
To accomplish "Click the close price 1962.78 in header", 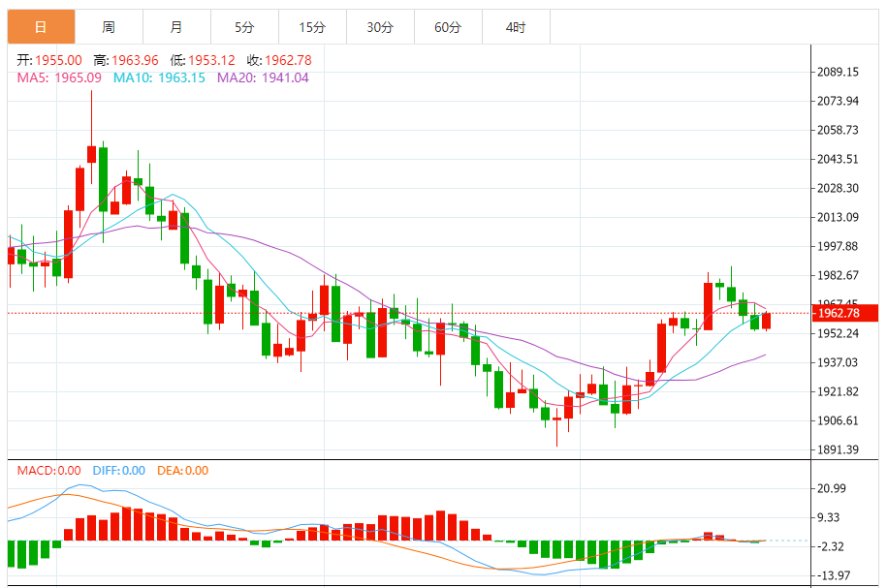I will coord(288,60).
